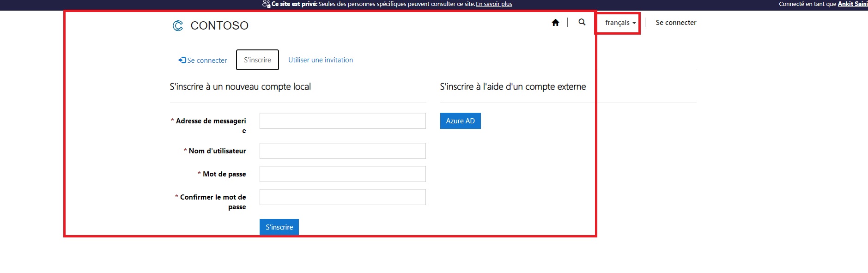Switch to the Se connecter tab
The width and height of the screenshot is (868, 273).
click(203, 61)
